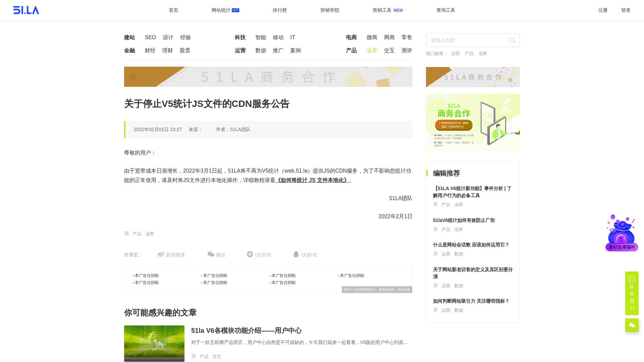Screen dimensions: 644x362
Task: Open 关于网站新老访客的定义 article
Action: (x=473, y=273)
